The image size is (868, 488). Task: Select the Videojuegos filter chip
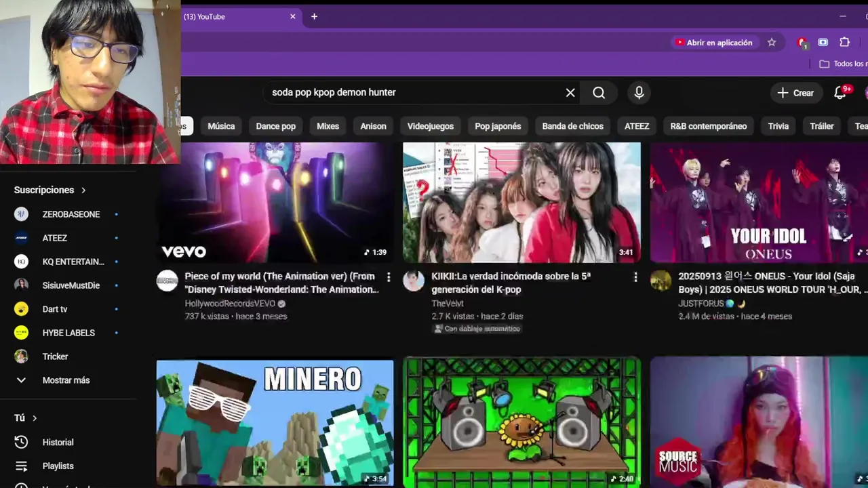(431, 126)
